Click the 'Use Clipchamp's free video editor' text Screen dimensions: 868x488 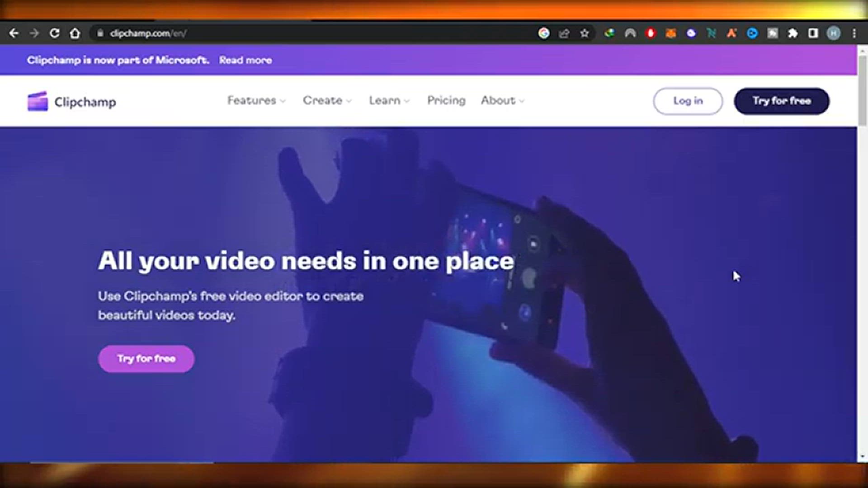[231, 305]
